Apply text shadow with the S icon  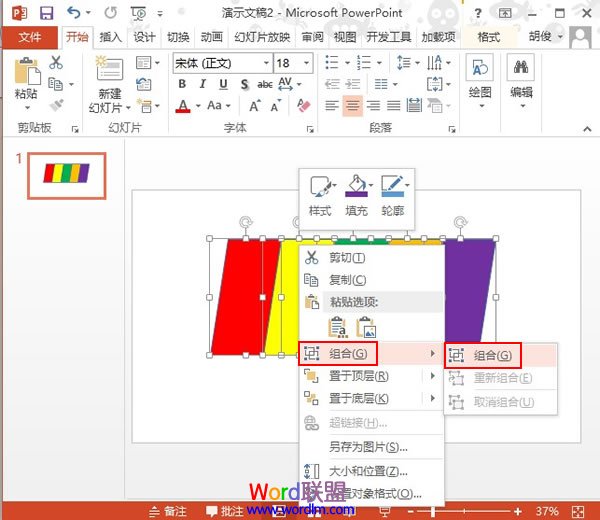244,84
